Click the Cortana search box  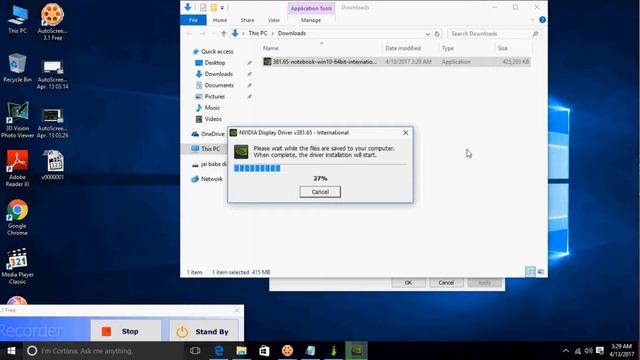(104, 351)
